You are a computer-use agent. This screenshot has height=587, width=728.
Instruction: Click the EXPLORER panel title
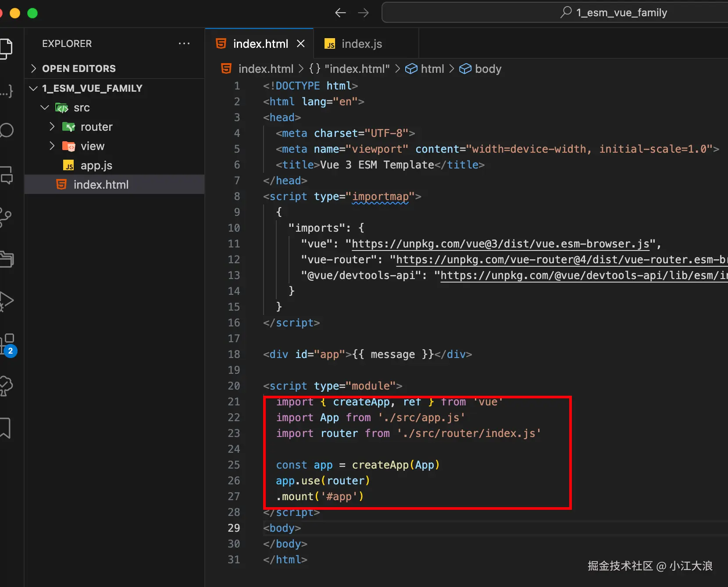[67, 43]
